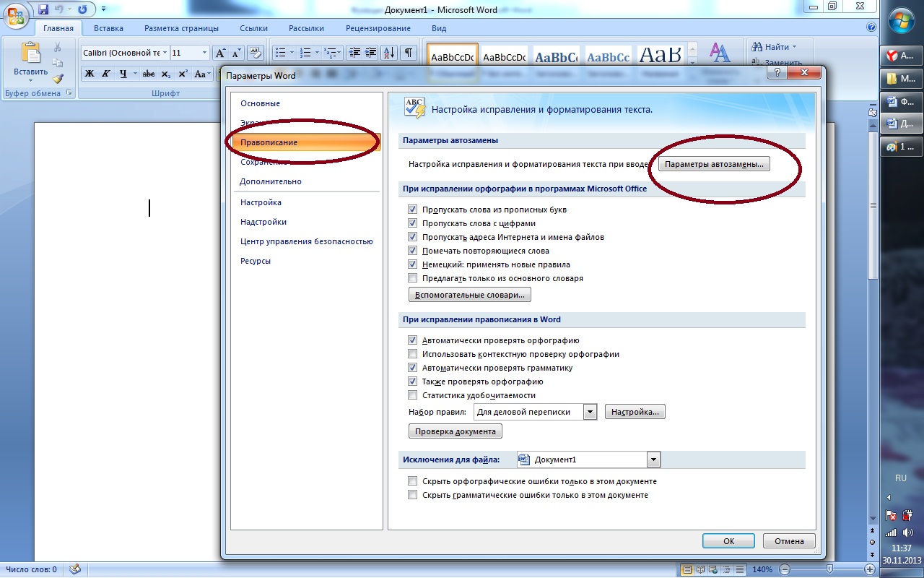This screenshot has width=924, height=578.
Task: Open the 'Вставка' ribbon tab
Action: (108, 28)
